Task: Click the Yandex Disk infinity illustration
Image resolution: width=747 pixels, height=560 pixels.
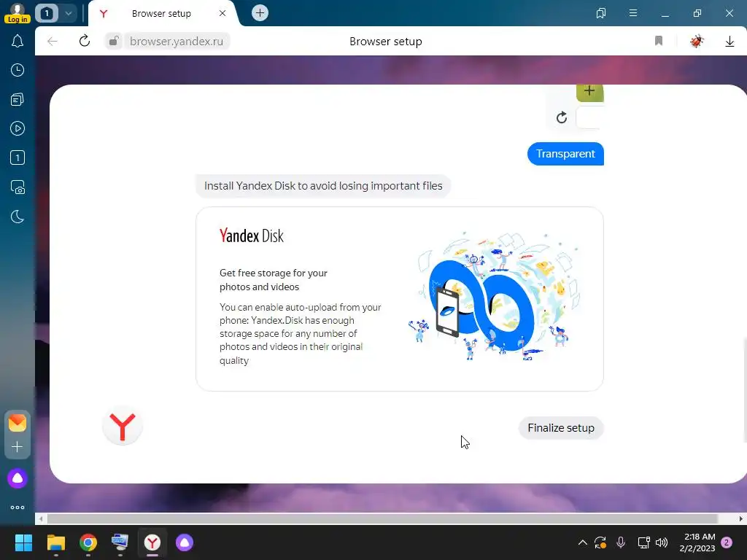Action: 494,296
